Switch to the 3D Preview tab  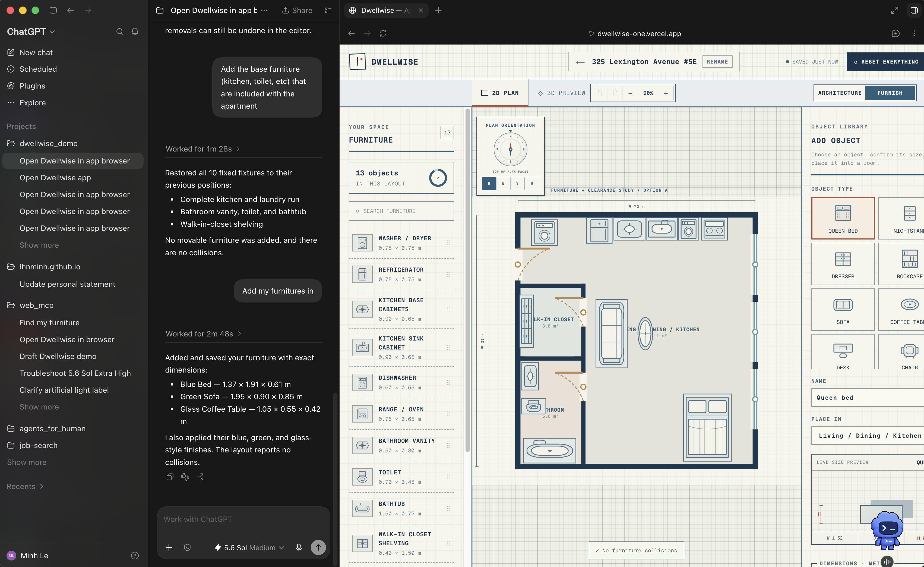561,93
